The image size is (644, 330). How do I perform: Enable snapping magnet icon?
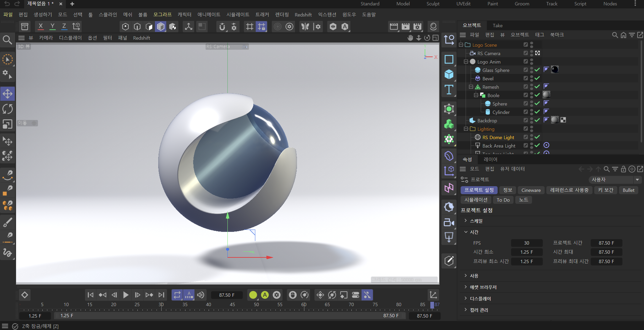(222, 27)
